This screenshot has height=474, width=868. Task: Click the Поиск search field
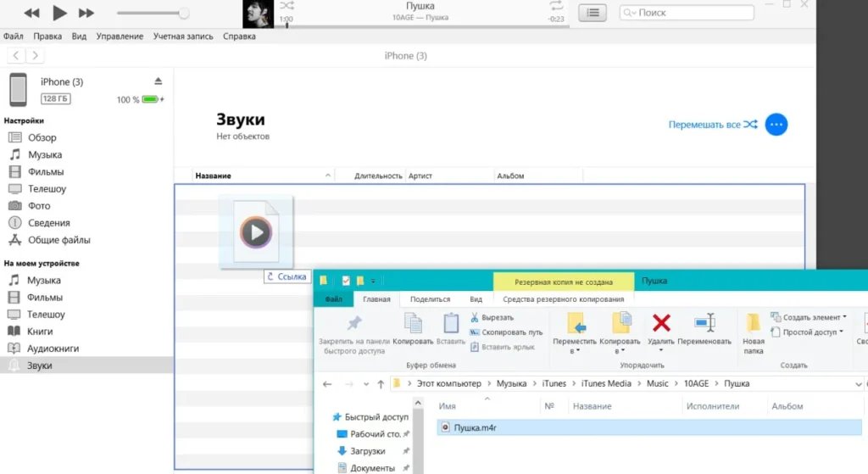pos(687,12)
